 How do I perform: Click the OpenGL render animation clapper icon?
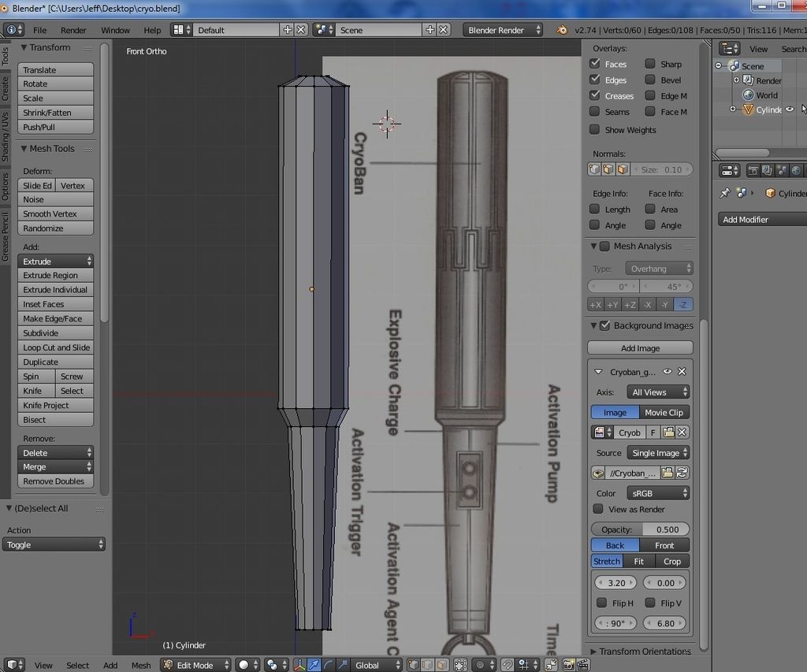click(582, 665)
